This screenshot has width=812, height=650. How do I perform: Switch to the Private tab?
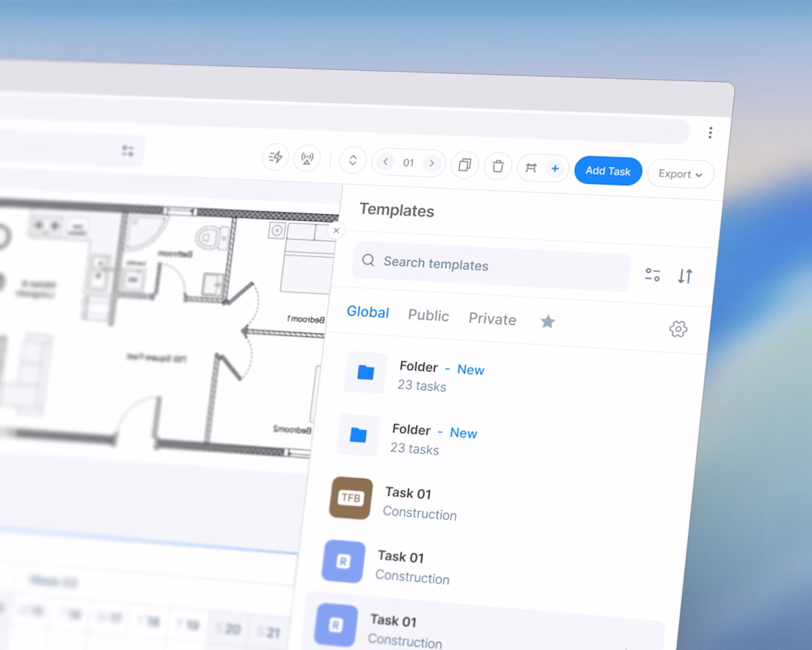point(492,319)
